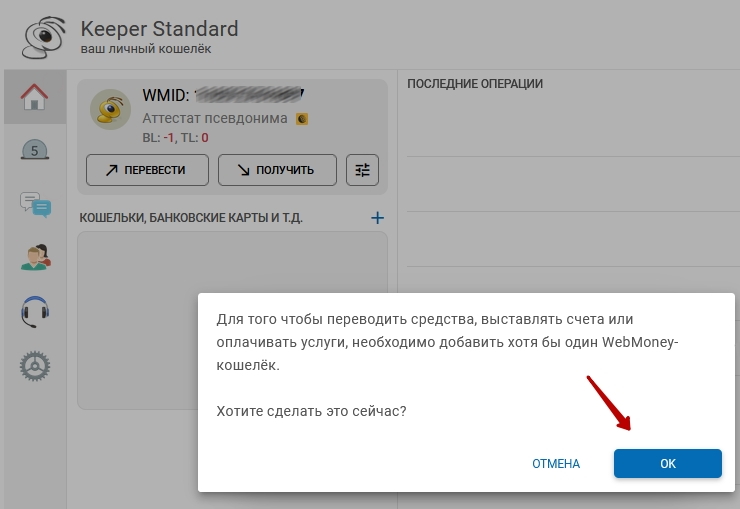Click the passport badge icon next to Аттестат псевдонима
This screenshot has height=509, width=740.
point(302,119)
